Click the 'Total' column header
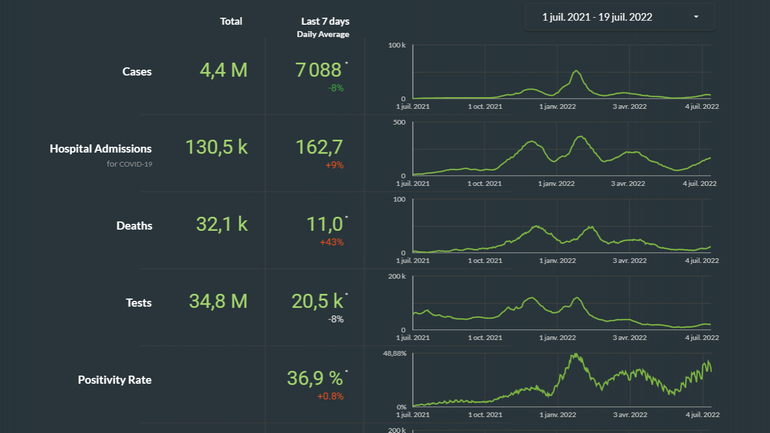770x433 pixels. coord(231,21)
